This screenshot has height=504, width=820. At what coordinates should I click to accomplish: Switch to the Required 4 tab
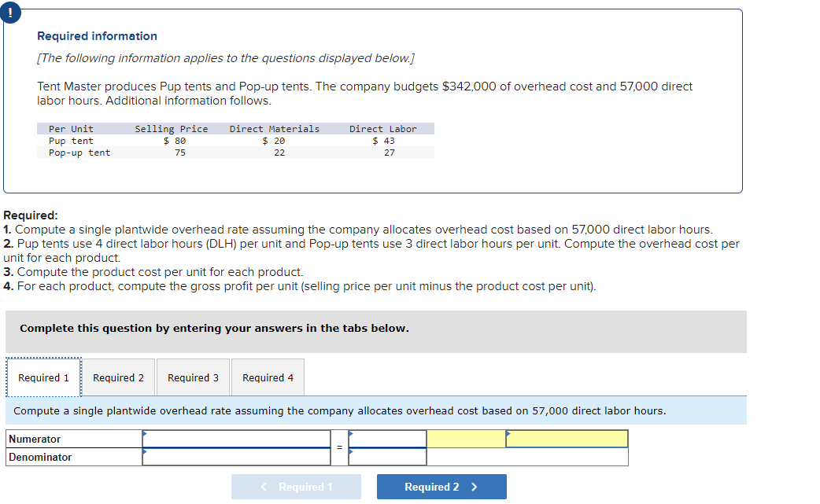coord(268,377)
